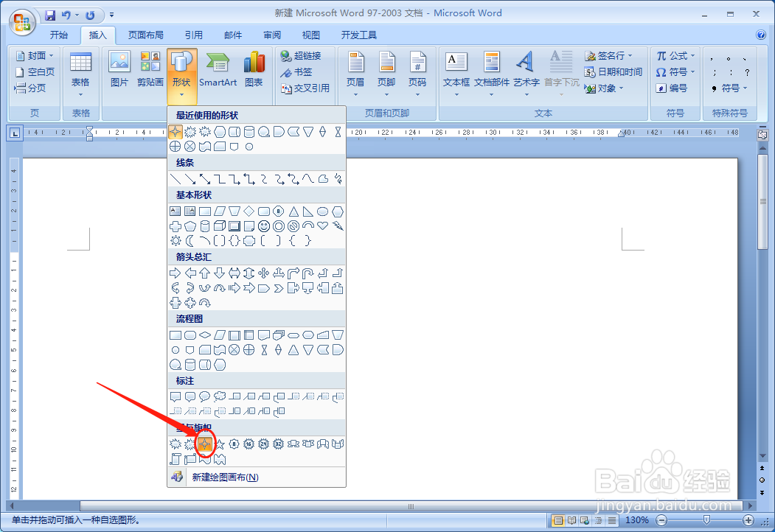
Task: Choose the 5-point star shape
Action: (220, 444)
